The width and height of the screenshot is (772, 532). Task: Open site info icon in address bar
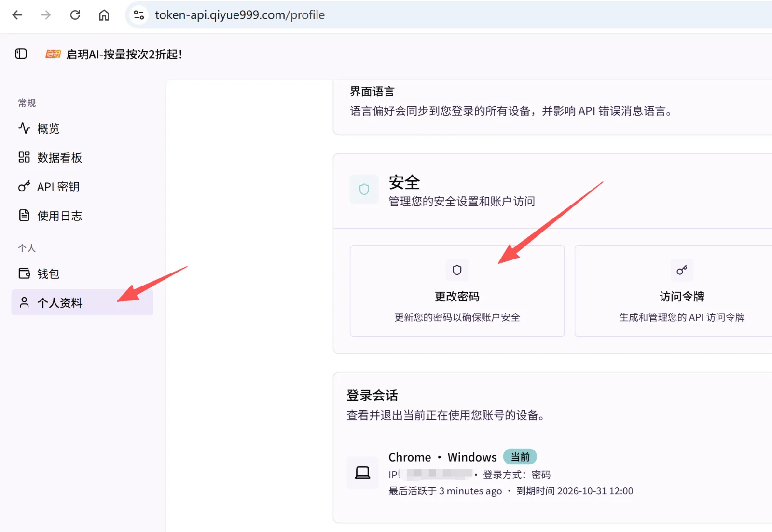pyautogui.click(x=139, y=15)
